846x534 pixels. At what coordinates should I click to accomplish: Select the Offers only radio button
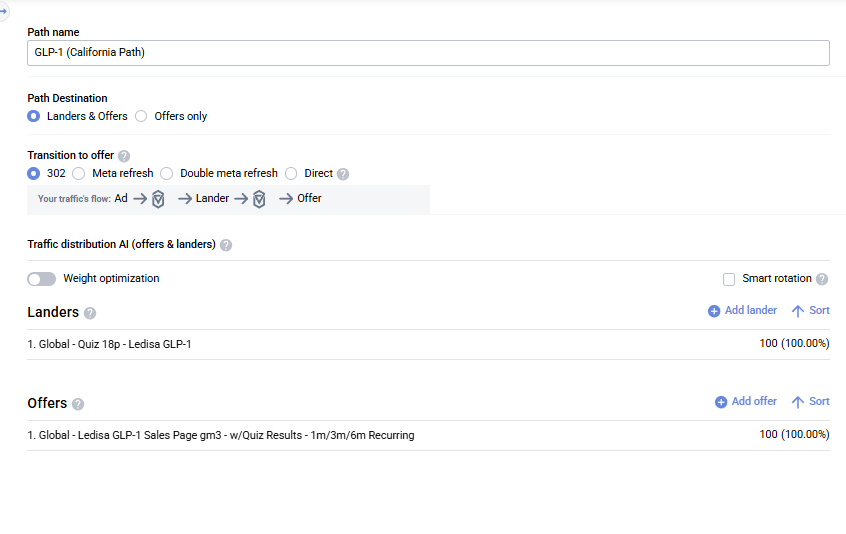[141, 116]
